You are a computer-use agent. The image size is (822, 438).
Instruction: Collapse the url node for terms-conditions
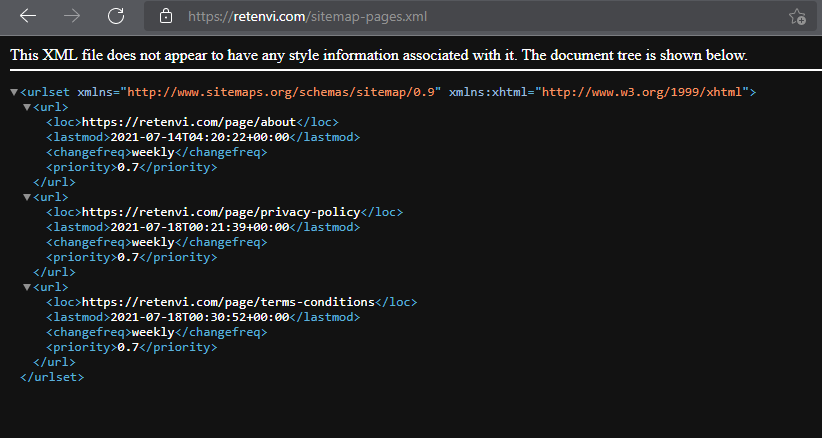click(x=27, y=288)
